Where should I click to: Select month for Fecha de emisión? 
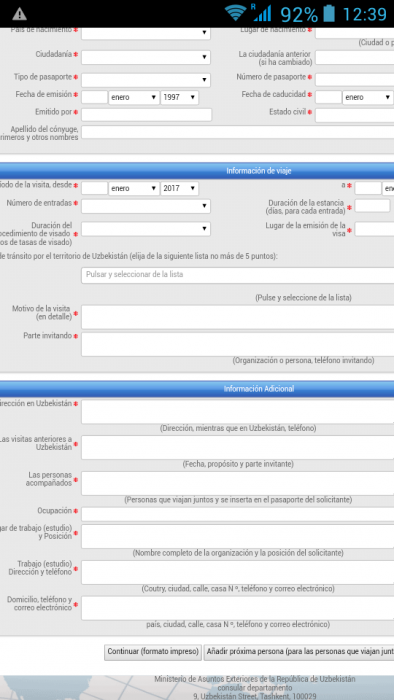tap(134, 97)
